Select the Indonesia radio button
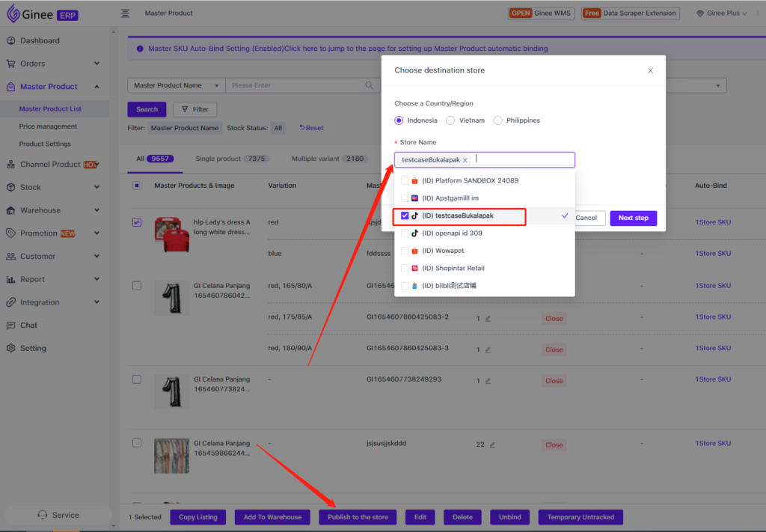This screenshot has width=766, height=532. point(399,120)
